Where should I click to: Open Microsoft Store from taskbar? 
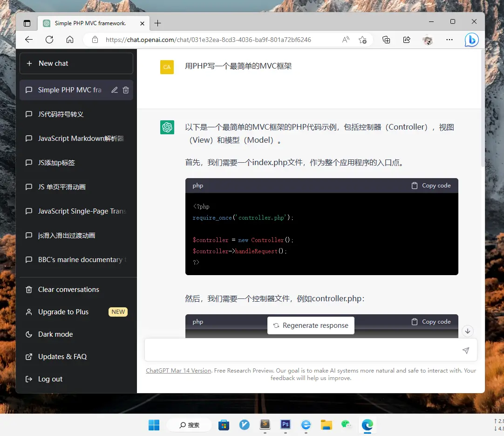224,425
